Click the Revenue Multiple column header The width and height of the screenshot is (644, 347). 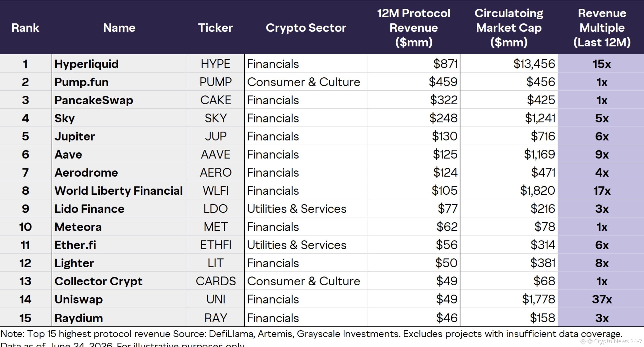click(x=602, y=28)
